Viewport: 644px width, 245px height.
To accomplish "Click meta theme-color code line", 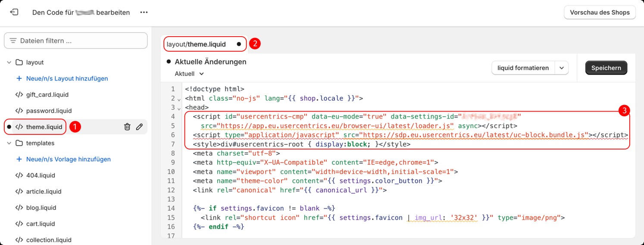I will pos(317,181).
